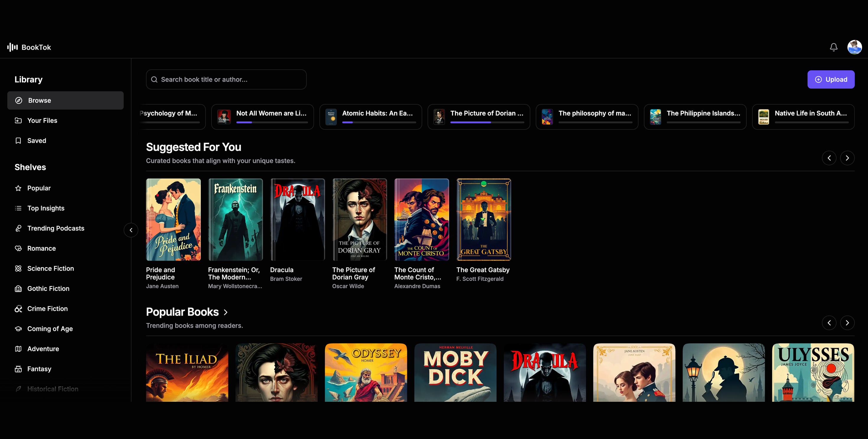The image size is (868, 439).
Task: Click the Coming of Age graduation cap icon
Action: (x=18, y=329)
